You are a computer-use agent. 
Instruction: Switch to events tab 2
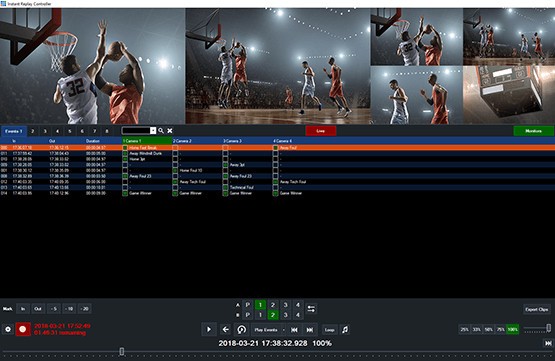click(33, 131)
